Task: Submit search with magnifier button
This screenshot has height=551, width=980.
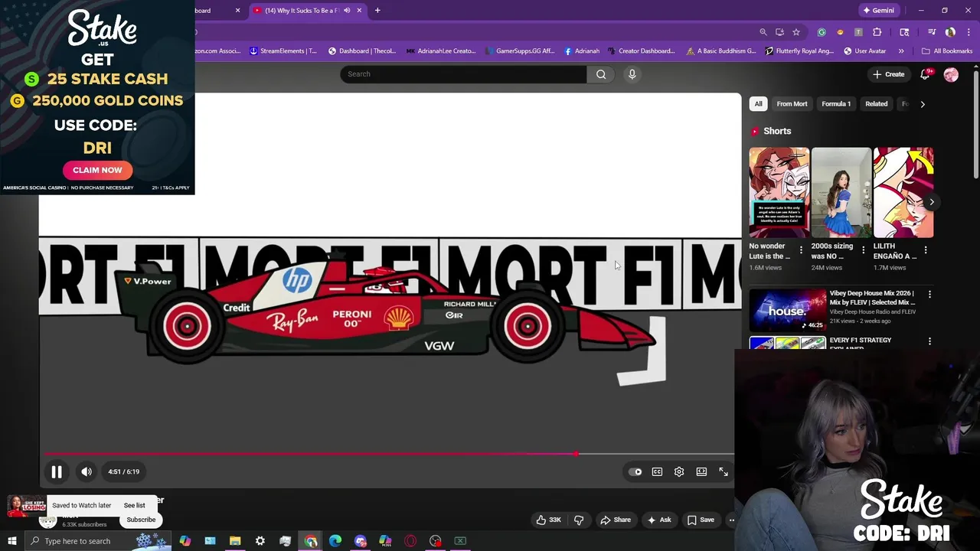Action: (601, 74)
